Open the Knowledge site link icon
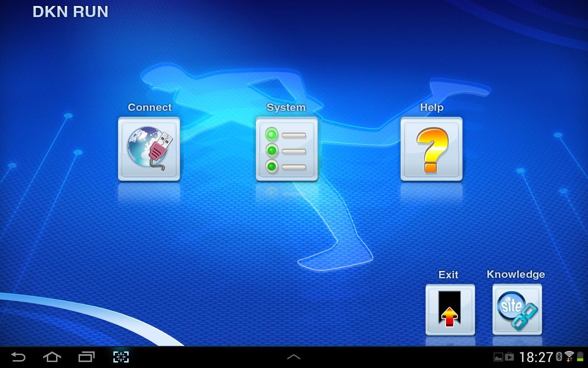This screenshot has width=588, height=368. click(517, 310)
